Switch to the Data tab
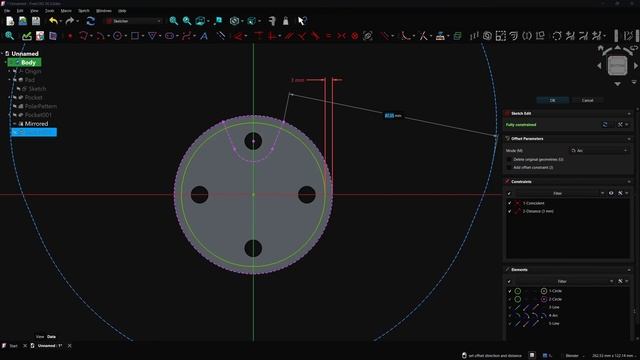 (51, 337)
